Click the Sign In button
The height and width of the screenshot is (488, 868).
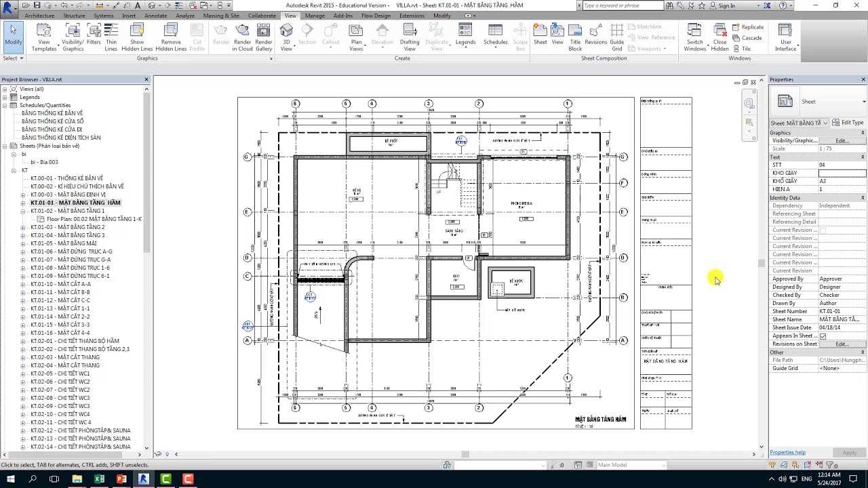[x=726, y=5]
